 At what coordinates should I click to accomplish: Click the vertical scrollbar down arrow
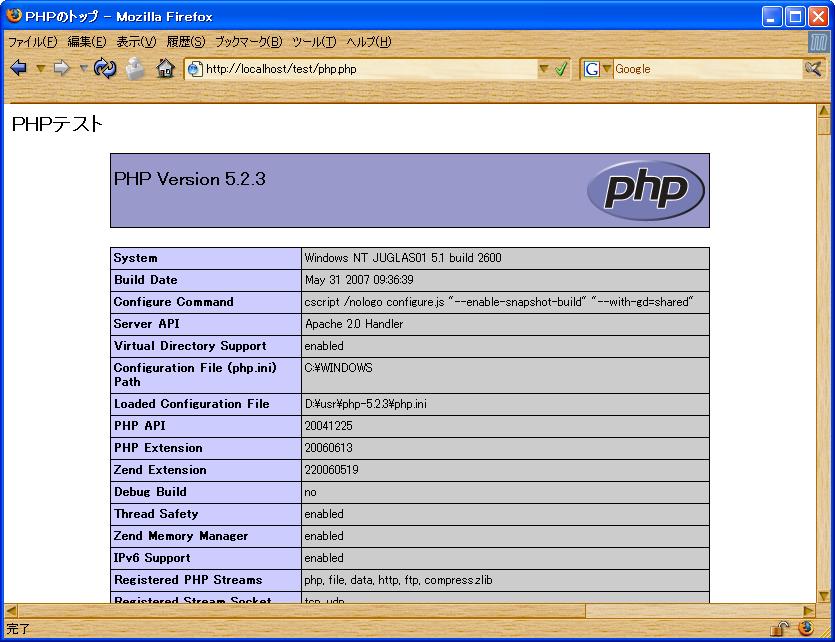(824, 595)
